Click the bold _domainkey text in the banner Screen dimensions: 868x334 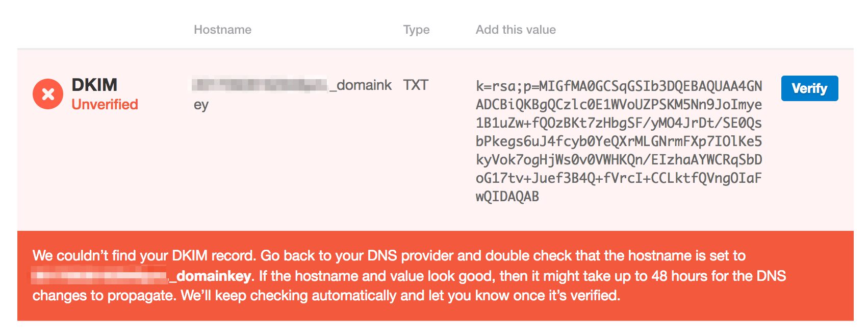(211, 276)
